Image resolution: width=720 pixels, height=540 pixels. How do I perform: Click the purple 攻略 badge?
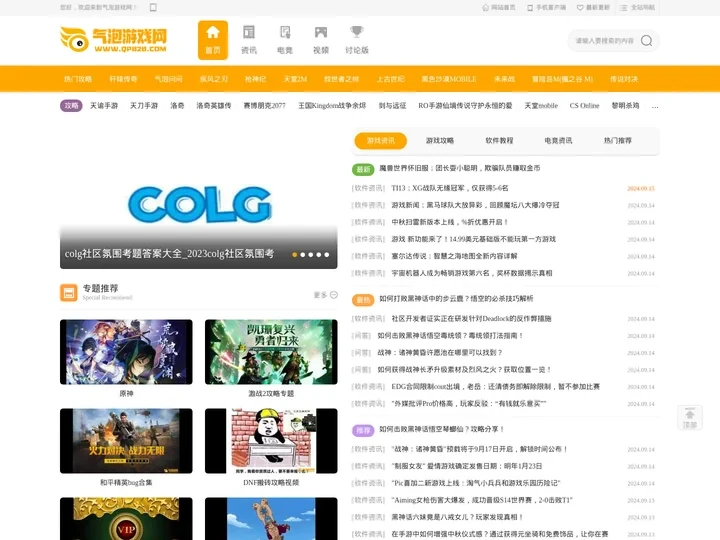point(71,106)
